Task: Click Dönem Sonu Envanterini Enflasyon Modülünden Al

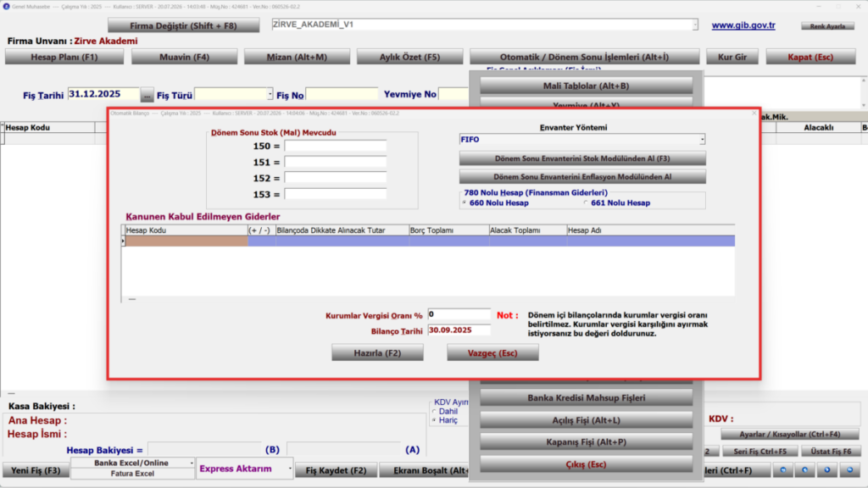Action: point(582,177)
